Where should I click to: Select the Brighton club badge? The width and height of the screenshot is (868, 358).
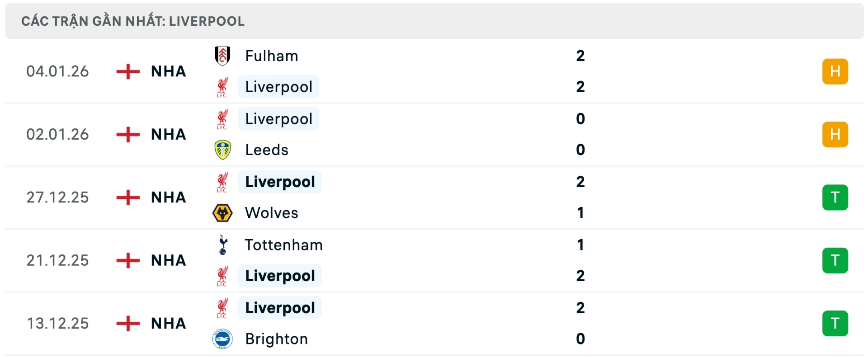click(x=222, y=339)
